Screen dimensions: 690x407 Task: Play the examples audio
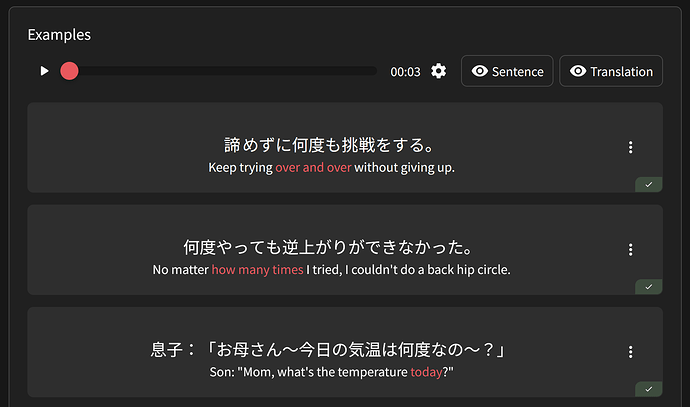pyautogui.click(x=44, y=71)
